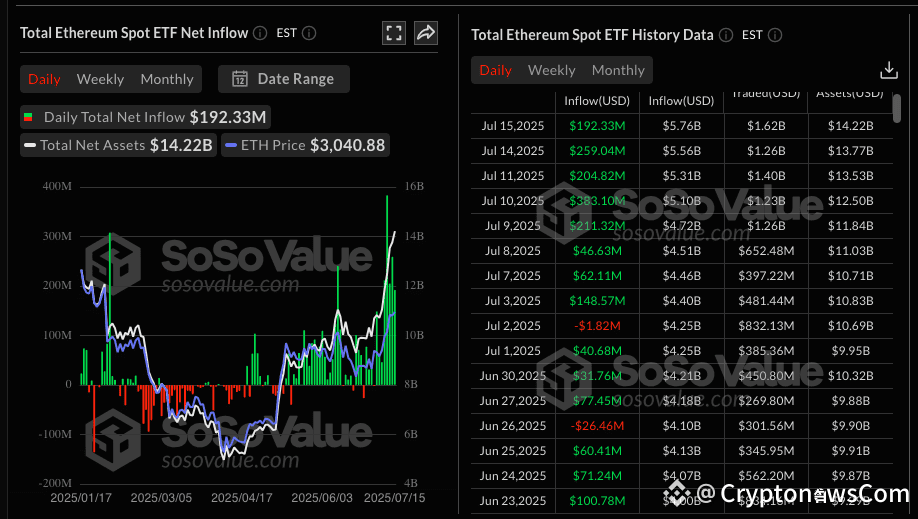Click info icon beside Net Inflow title
The height and width of the screenshot is (519, 918).
coord(260,33)
